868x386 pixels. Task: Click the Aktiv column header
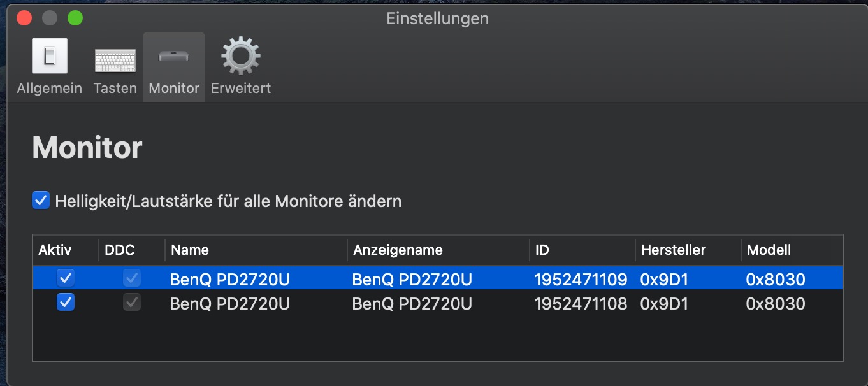tap(55, 250)
